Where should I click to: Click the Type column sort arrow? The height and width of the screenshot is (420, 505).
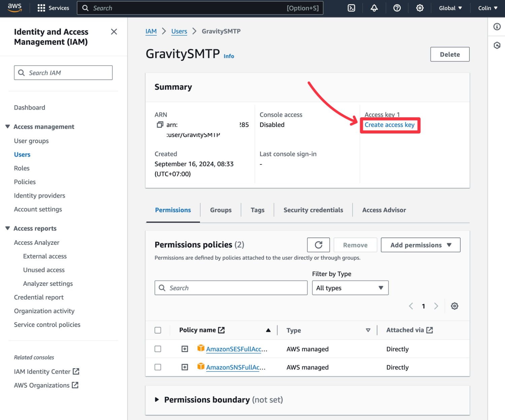point(368,330)
